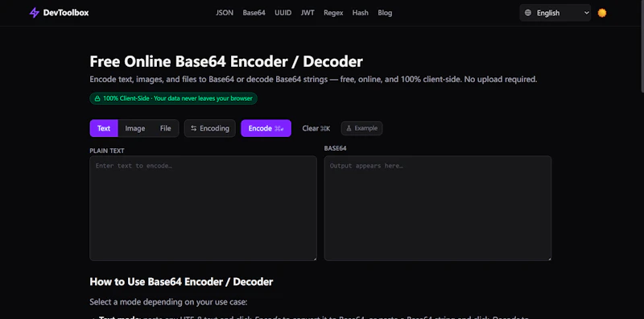Screen dimensions: 644x319
Task: Open the UUID navigation link
Action: tap(283, 13)
